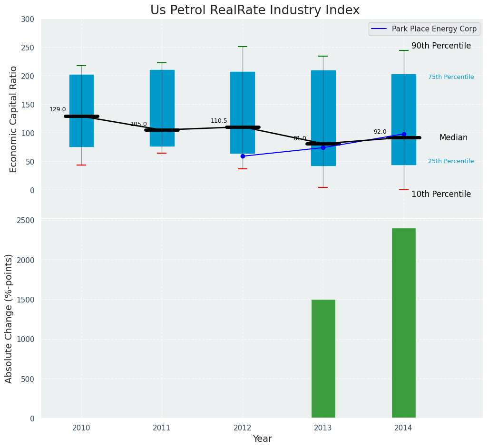Select the green 2014 absolute change bar
The width and height of the screenshot is (488, 448).
[403, 323]
